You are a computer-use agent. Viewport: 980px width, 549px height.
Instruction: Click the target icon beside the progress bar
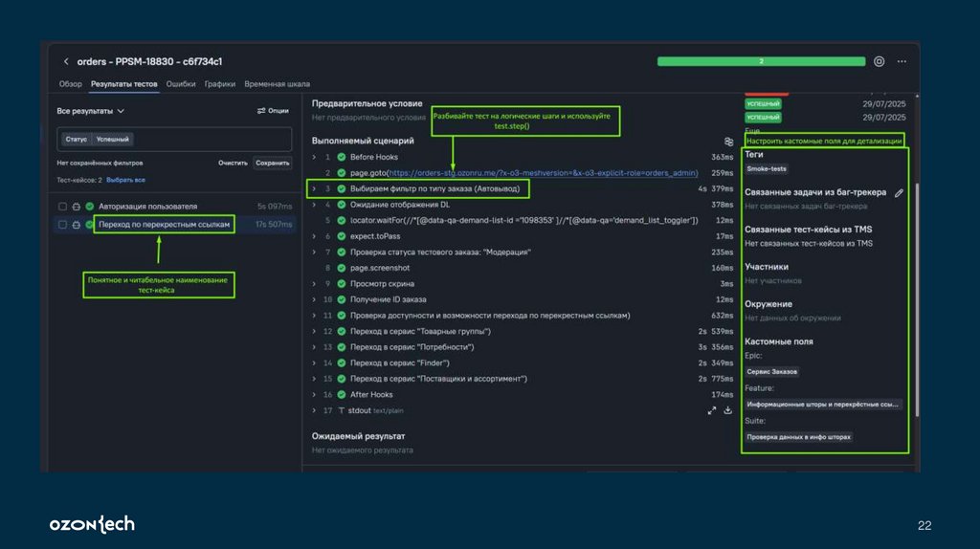point(879,61)
